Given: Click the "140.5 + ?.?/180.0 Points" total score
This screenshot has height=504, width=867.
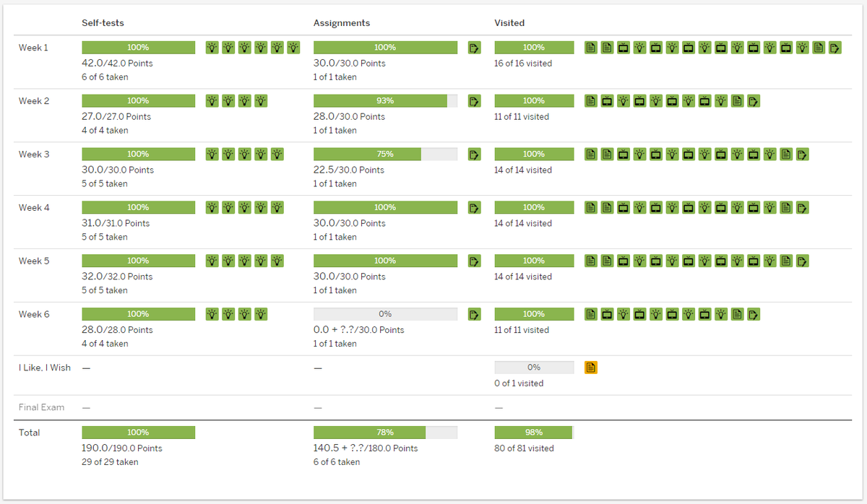Looking at the screenshot, I should pos(366,448).
